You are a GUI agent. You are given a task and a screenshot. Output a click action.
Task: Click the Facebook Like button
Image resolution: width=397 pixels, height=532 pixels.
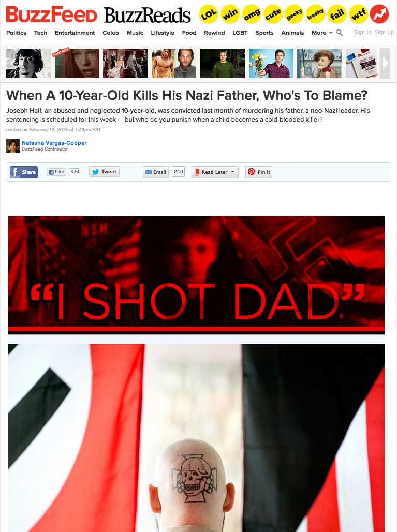pos(56,172)
